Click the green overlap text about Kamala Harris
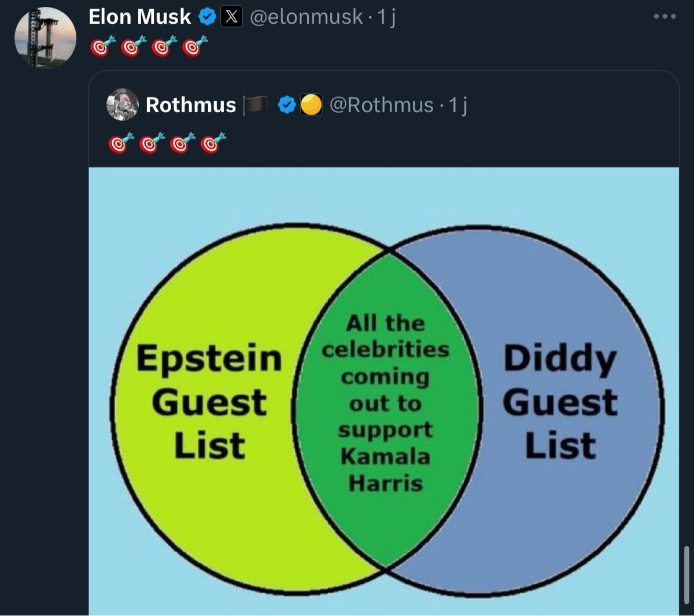This screenshot has height=616, width=694. click(386, 402)
